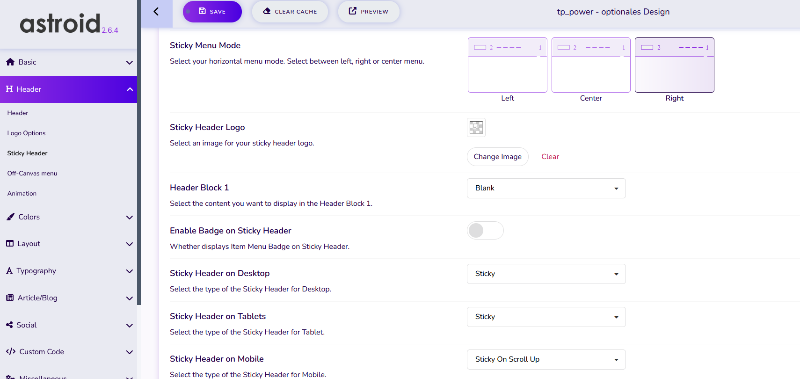The width and height of the screenshot is (800, 379).
Task: Expand the Colors section chevron
Action: pos(130,217)
